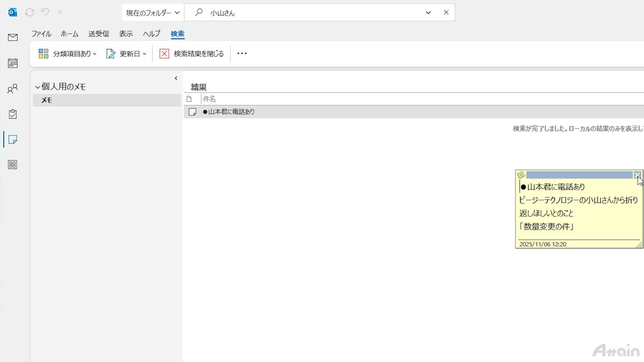644x362 pixels.
Task: Clear the search box with X
Action: click(446, 13)
